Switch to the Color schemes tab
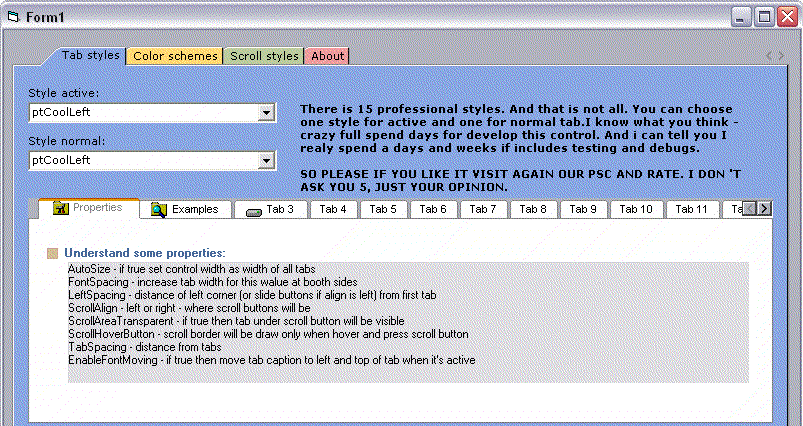 coord(174,56)
